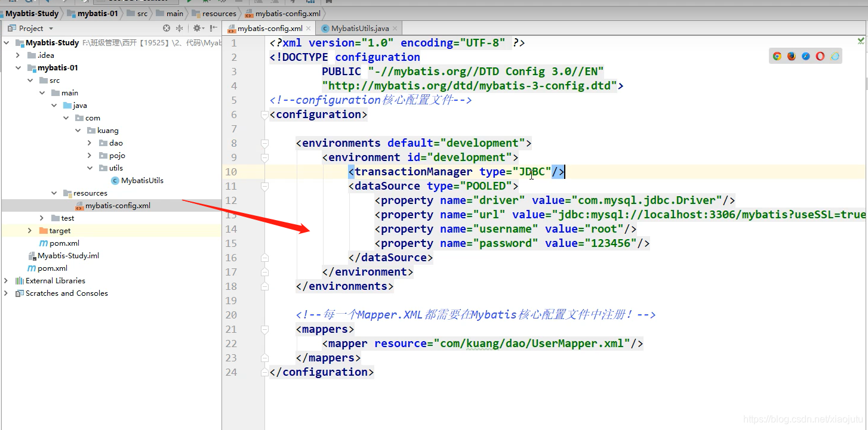
Task: Hide the Project tool window
Action: (x=213, y=28)
